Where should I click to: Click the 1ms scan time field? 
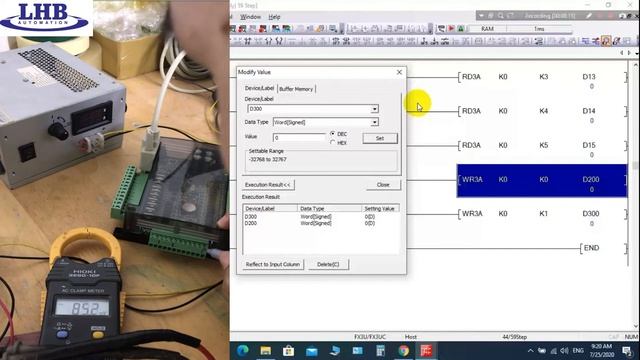coord(539,29)
